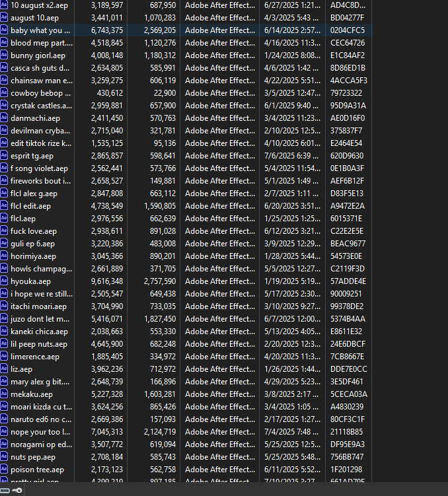Image resolution: width=448 pixels, height=496 pixels.
Task: Click the file icon beside liz.aep
Action: coord(4,369)
